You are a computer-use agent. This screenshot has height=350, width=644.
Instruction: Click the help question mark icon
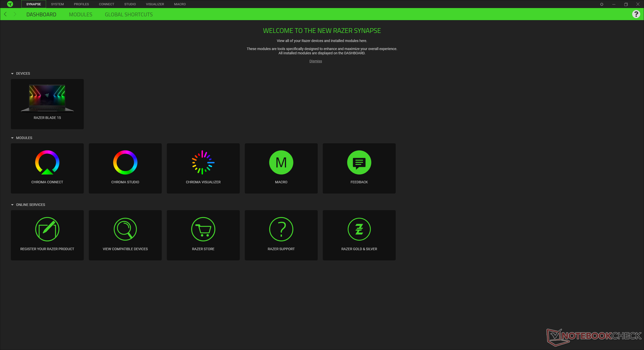pyautogui.click(x=636, y=14)
